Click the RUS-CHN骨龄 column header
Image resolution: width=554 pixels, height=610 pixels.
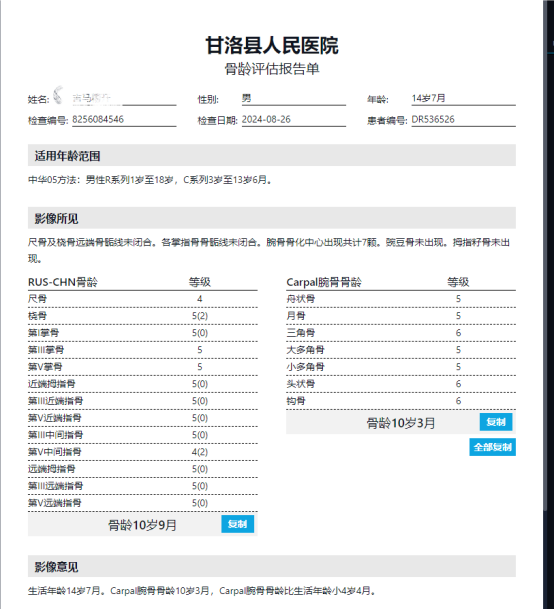point(63,282)
